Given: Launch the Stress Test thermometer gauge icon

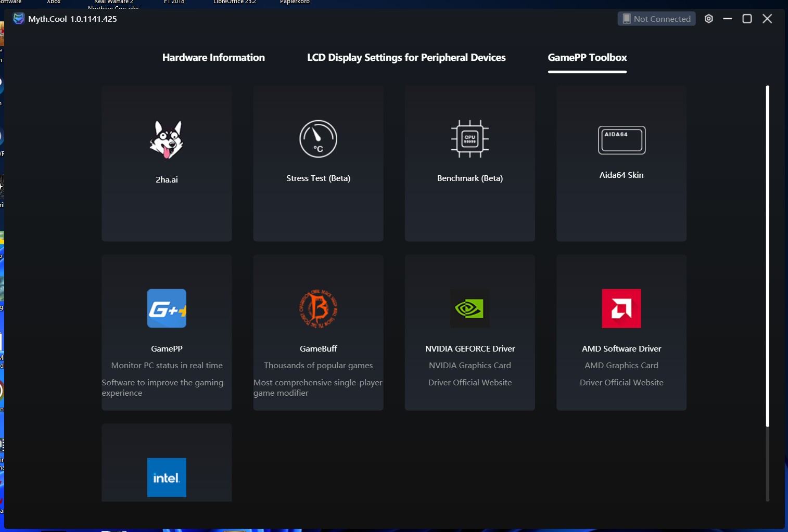Looking at the screenshot, I should click(x=318, y=139).
